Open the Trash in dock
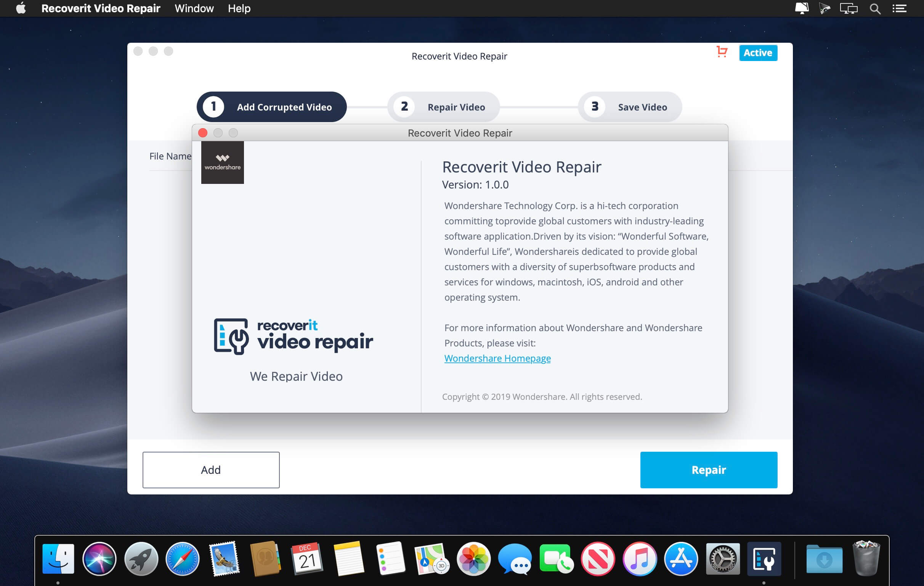Viewport: 924px width, 586px height. [866, 559]
